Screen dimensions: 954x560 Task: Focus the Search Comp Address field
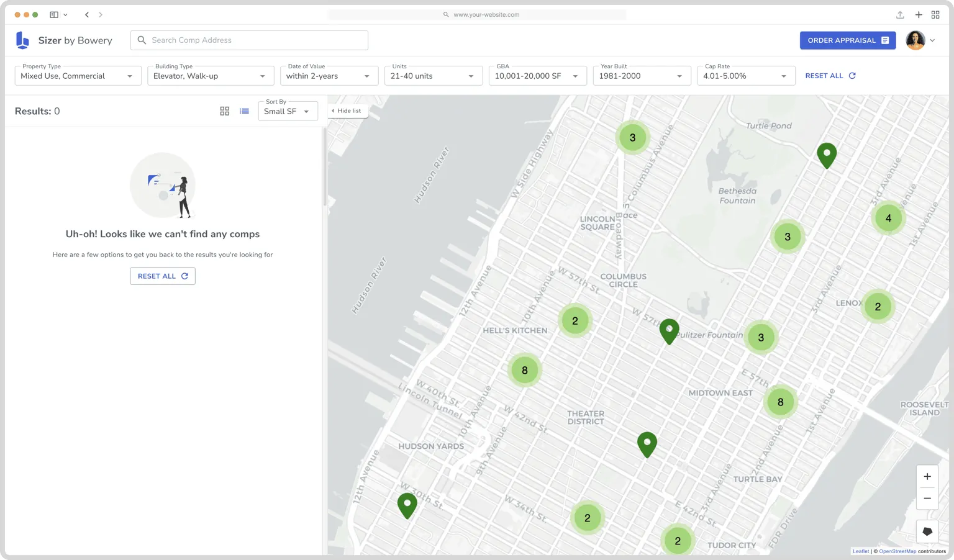coord(249,40)
